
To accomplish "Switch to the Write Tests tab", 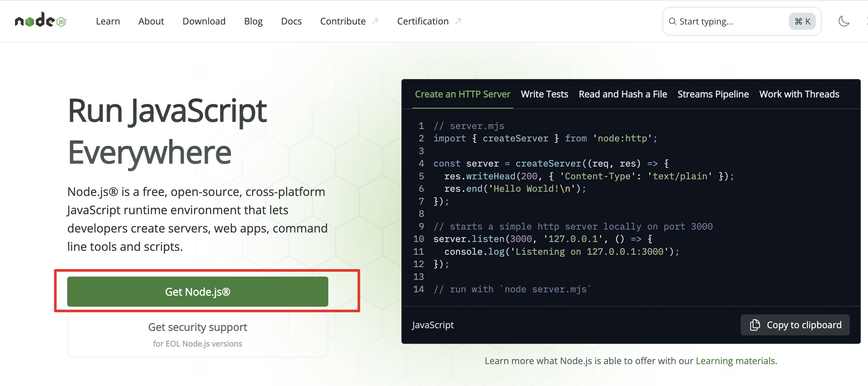I will pos(544,94).
